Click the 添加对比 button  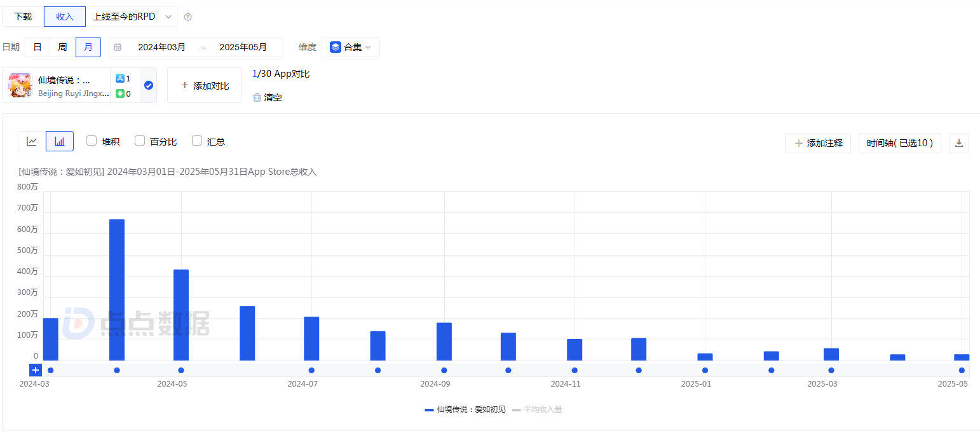[x=204, y=85]
